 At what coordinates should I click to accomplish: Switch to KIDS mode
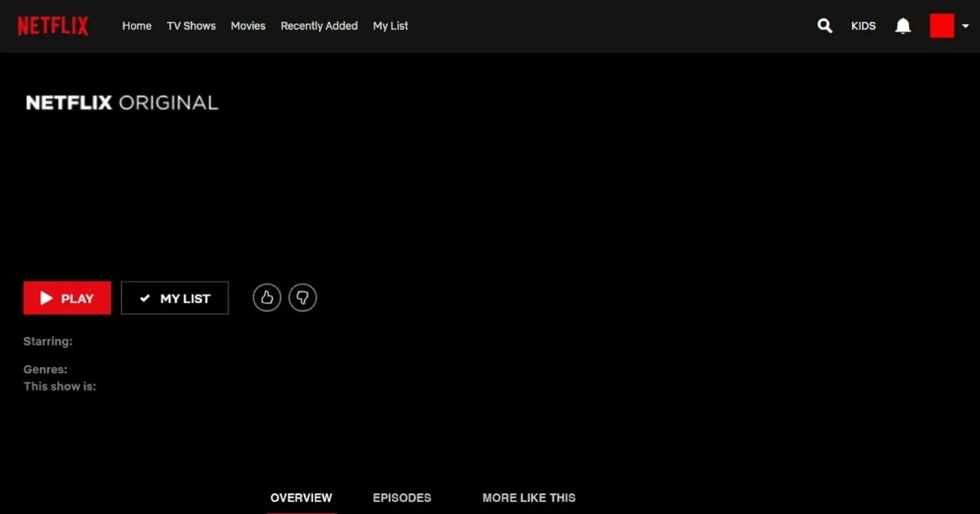pos(864,26)
